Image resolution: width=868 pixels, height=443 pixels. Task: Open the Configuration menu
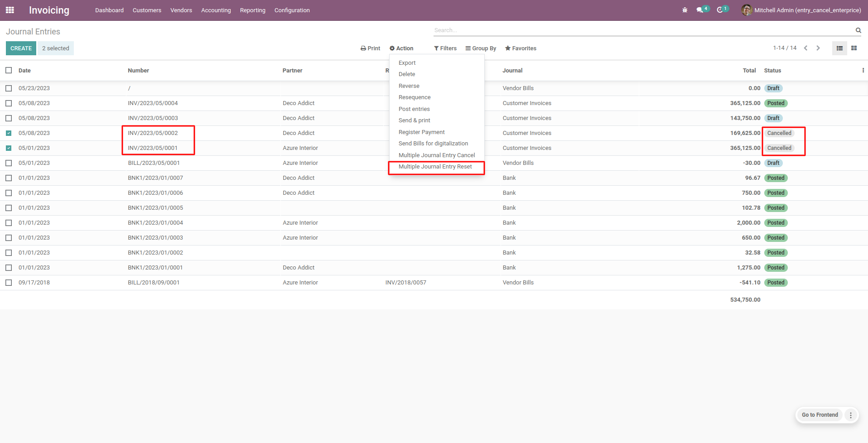[292, 10]
